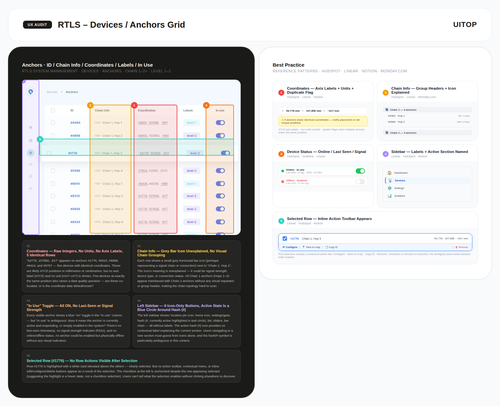Toggle In use for the selected Chain 1, Hop 3 row

pos(225,153)
